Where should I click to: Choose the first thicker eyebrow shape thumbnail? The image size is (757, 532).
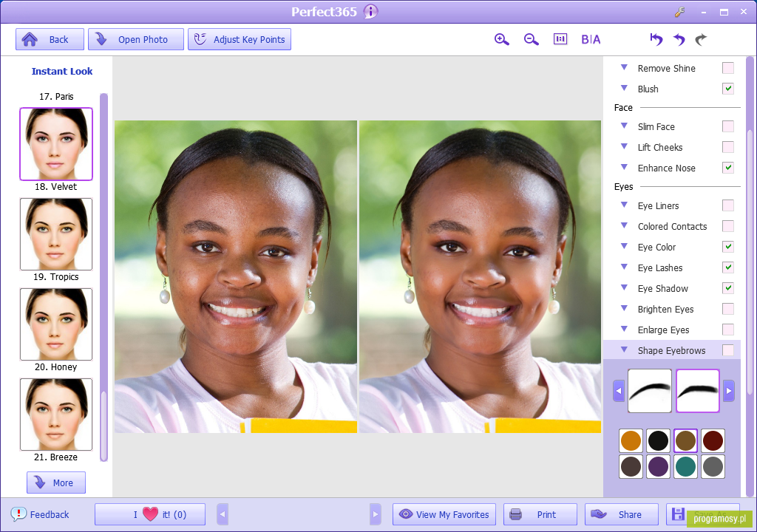(650, 391)
